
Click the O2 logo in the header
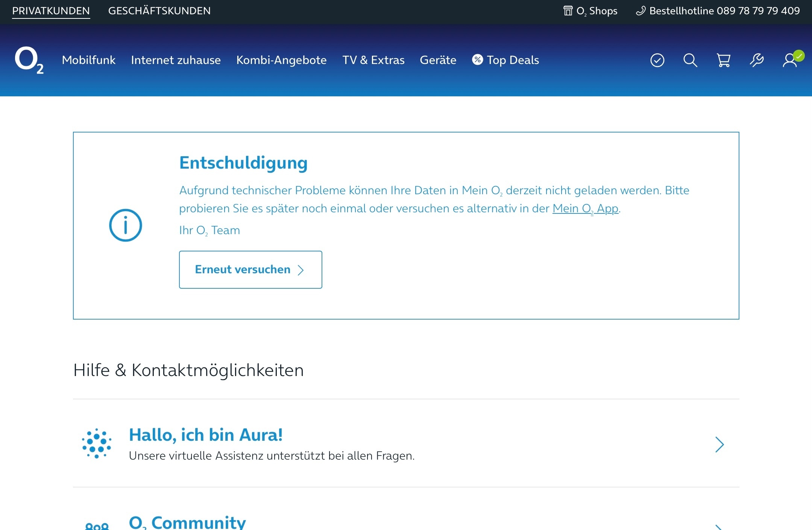[x=29, y=60]
